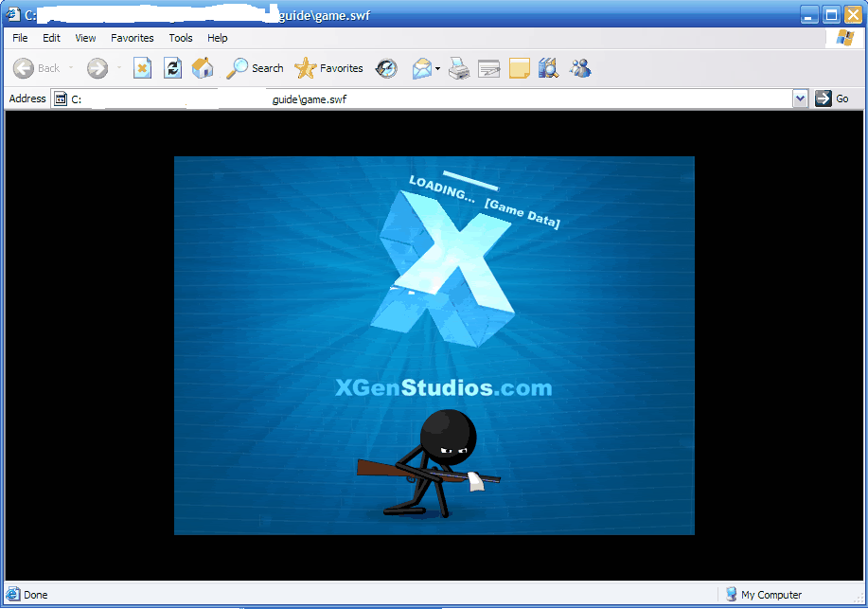This screenshot has width=868, height=609.
Task: Click the Mail envelope icon
Action: click(421, 68)
